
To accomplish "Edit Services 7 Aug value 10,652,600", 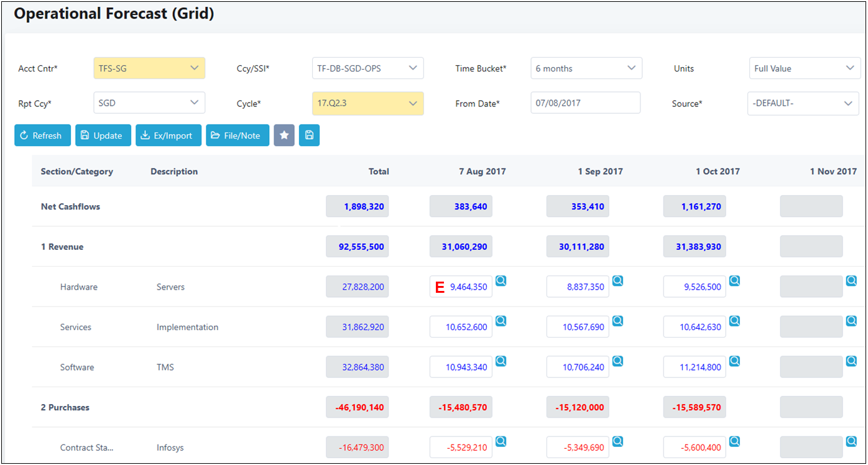I will 461,327.
